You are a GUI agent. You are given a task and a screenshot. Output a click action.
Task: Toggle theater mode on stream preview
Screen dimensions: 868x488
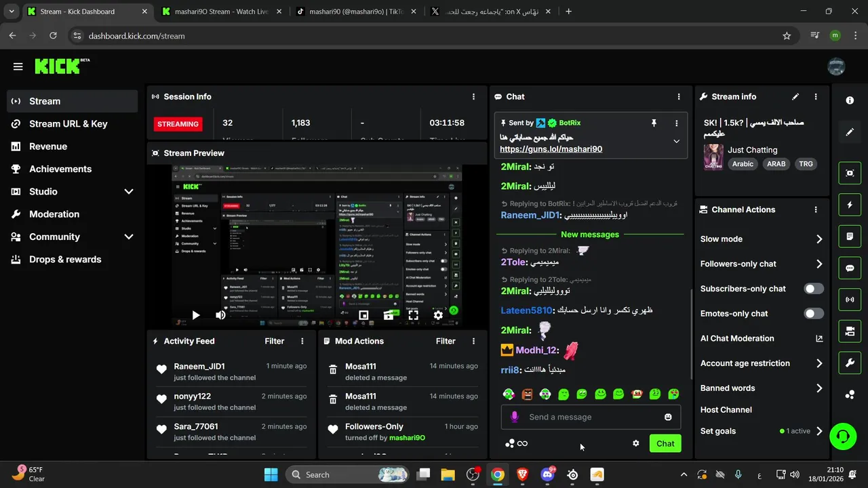[x=389, y=314]
